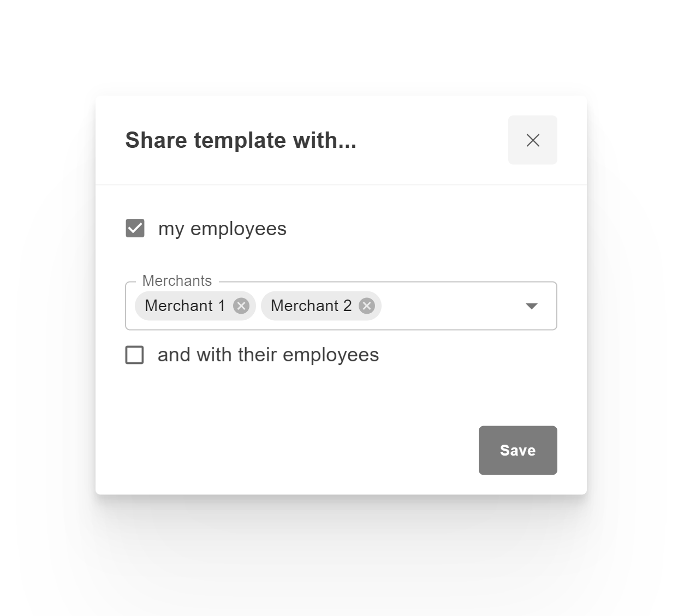Screen dimensions: 678x616
Task: Remove the Merchant 2 chip
Action: 367,306
